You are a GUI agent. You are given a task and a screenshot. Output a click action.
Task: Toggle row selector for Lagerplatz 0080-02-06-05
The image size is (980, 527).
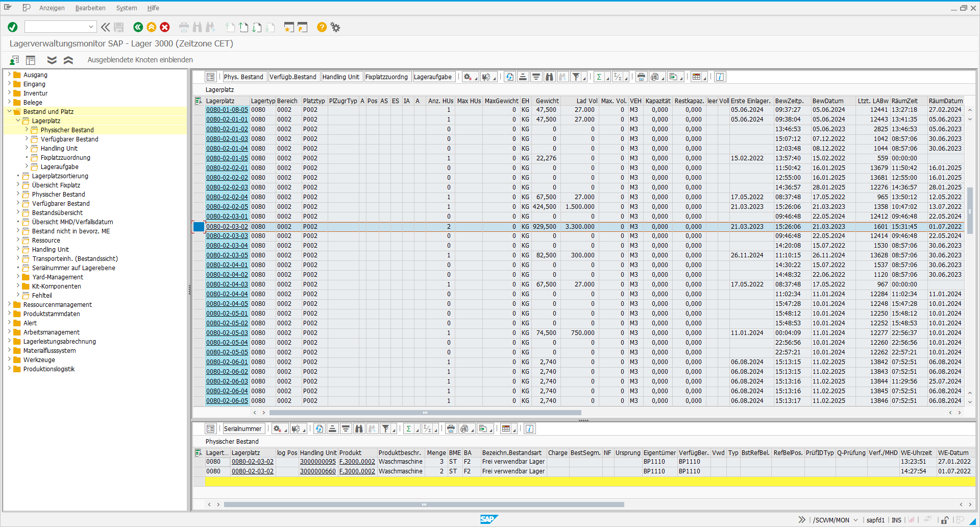tap(199, 401)
